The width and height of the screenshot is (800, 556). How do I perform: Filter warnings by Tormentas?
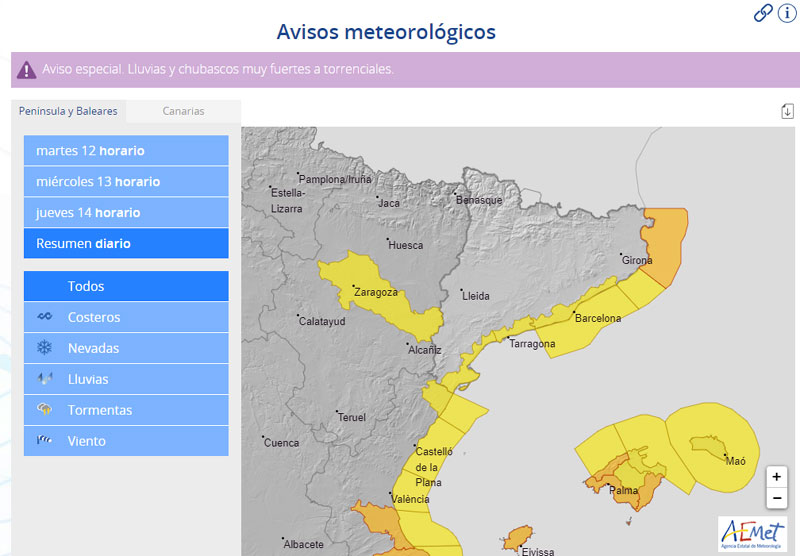(99, 410)
